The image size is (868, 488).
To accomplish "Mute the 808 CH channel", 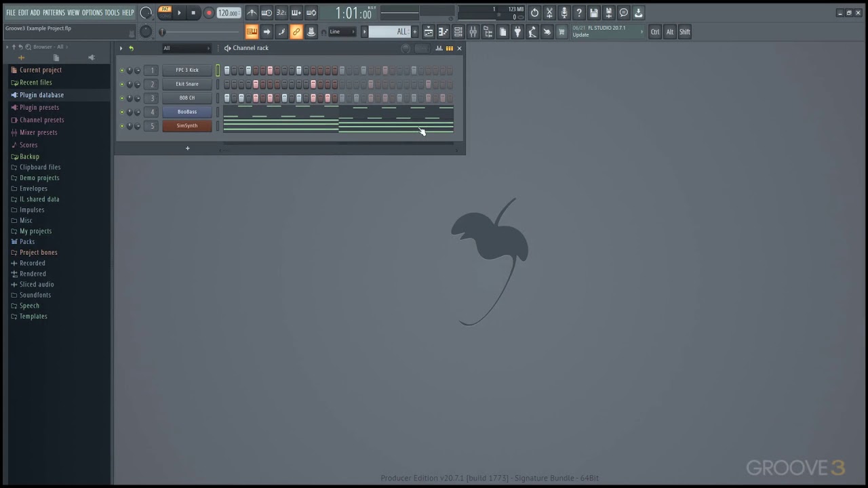I will pyautogui.click(x=122, y=98).
